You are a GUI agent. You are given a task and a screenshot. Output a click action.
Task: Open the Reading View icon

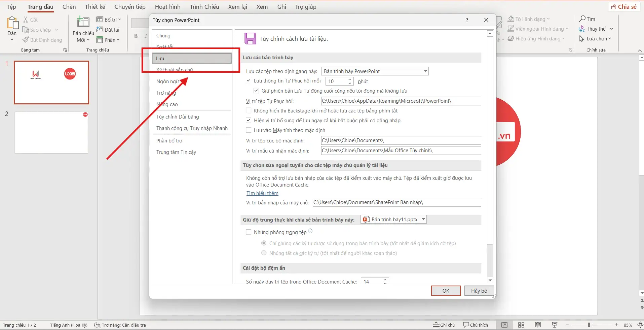click(537, 325)
